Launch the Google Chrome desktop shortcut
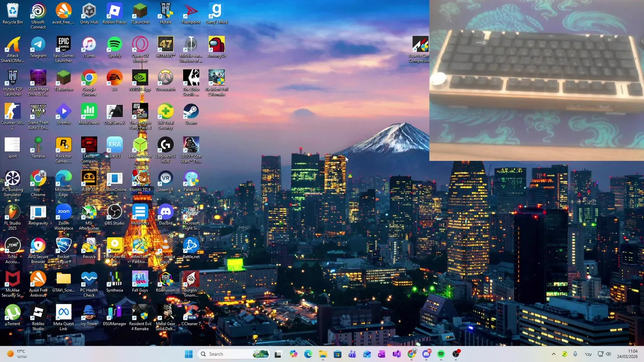Screen dimensions: 644x362 [x=89, y=83]
